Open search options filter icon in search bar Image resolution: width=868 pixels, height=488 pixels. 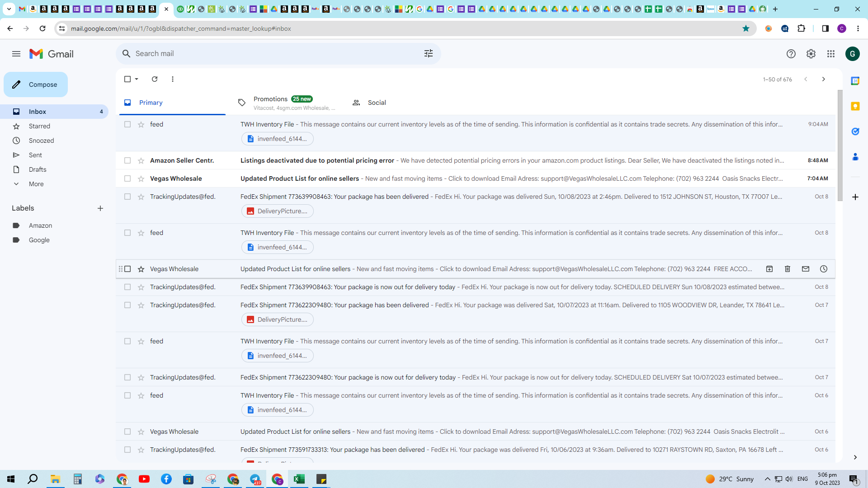click(429, 53)
